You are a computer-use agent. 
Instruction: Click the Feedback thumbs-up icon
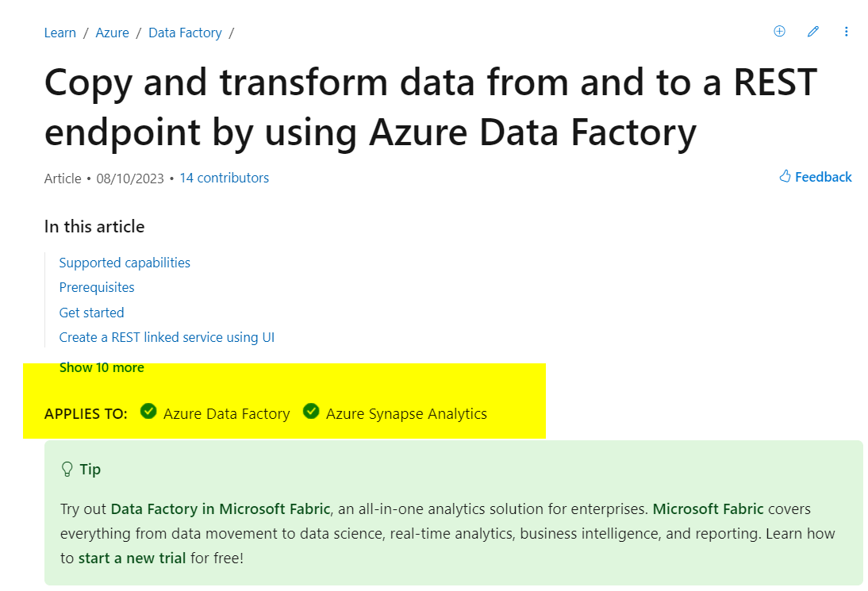(785, 176)
